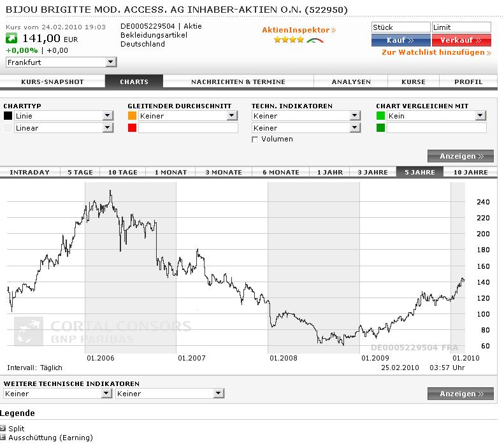Click the Split legend S icon
The image size is (504, 444).
click(x=3, y=428)
